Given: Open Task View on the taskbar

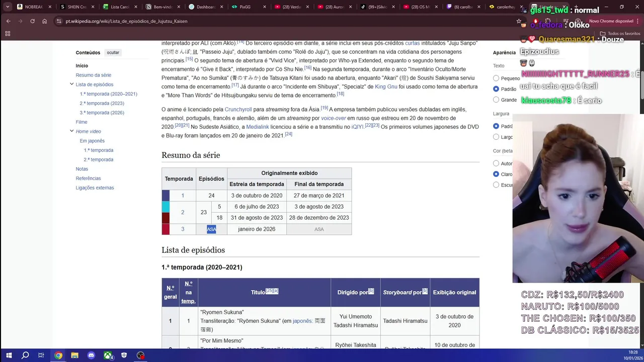Looking at the screenshot, I should (x=41, y=355).
